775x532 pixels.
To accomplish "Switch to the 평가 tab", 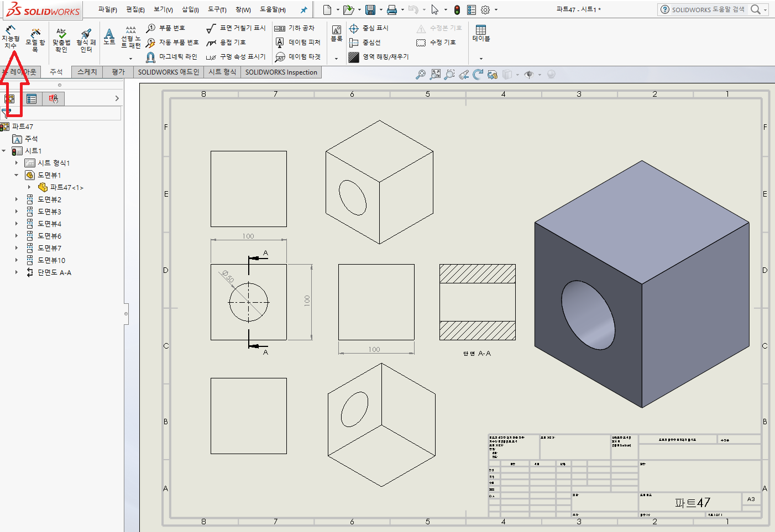I will click(118, 72).
